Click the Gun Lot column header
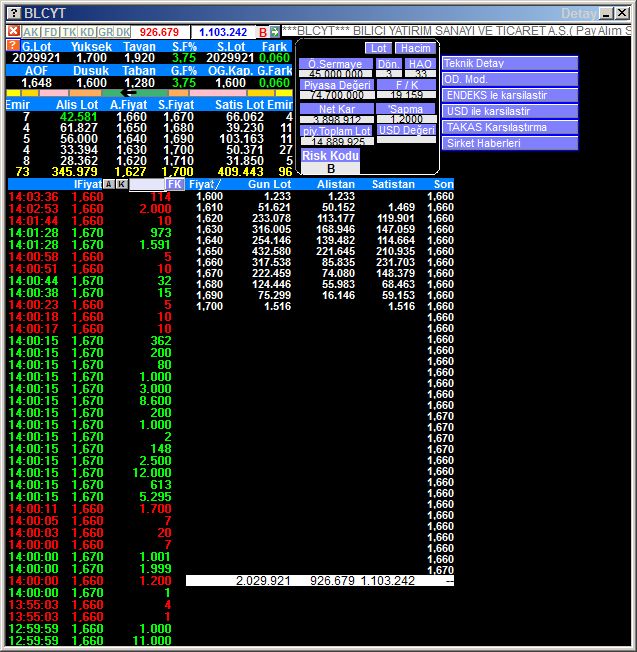 269,184
